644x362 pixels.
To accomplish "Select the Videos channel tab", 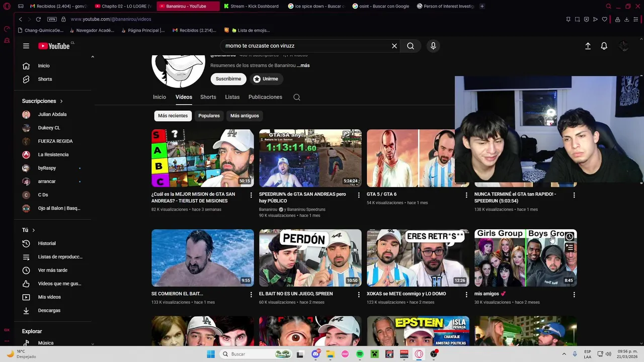I will coord(184,97).
